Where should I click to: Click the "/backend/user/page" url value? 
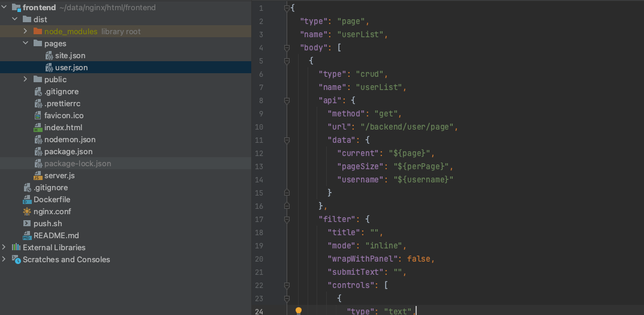(x=407, y=127)
